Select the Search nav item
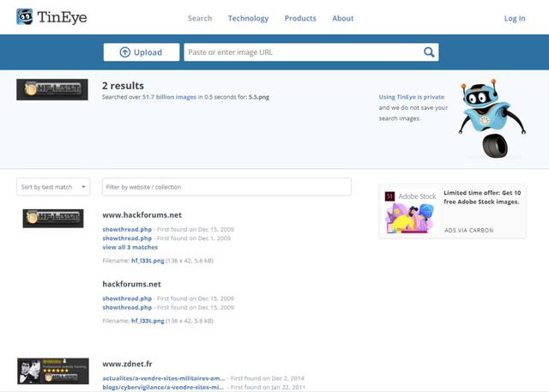This screenshot has height=392, width=549. (x=200, y=18)
